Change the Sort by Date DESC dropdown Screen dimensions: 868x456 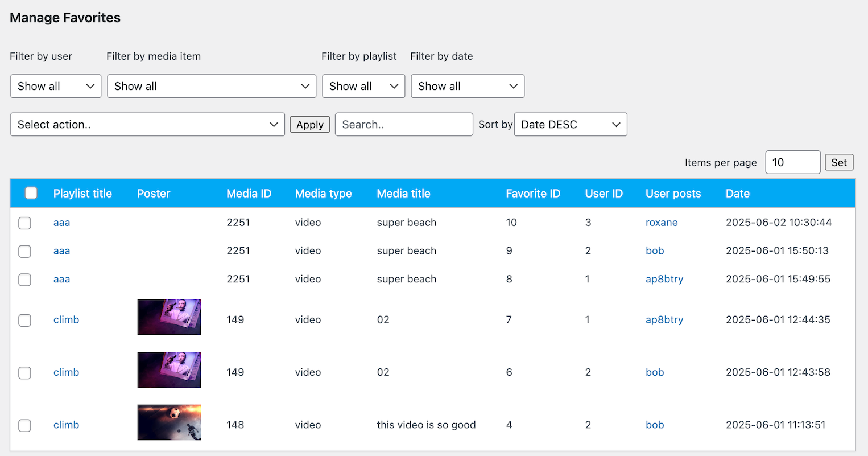pos(570,124)
